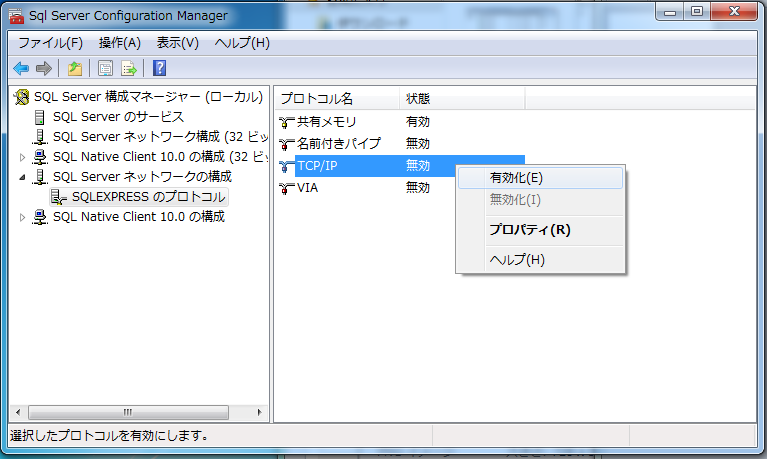
Task: Choose プロパティ(R) in the context menu
Action: [541, 230]
